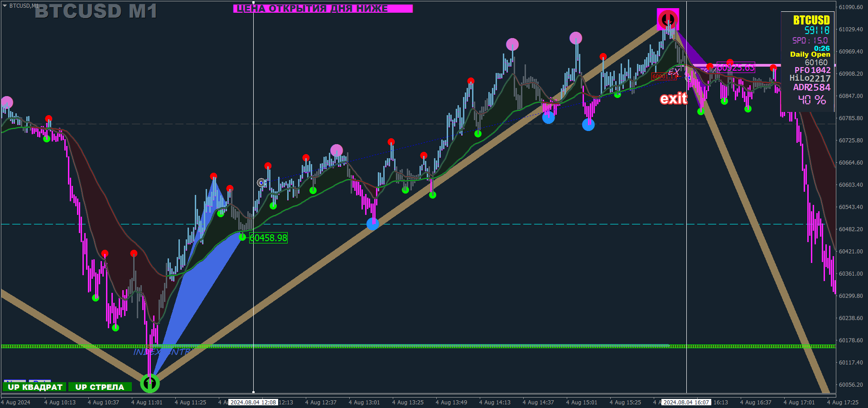Click the green up-arrow circle signal
Screen dimensions: 868x408
[x=150, y=384]
